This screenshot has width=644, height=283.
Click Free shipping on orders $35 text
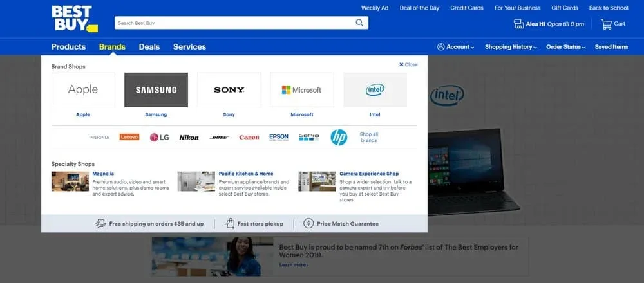click(156, 224)
